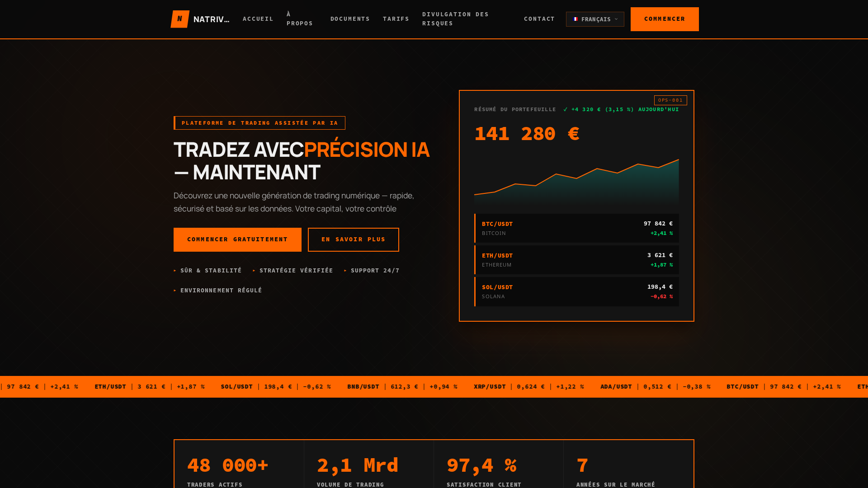Click the Sûr & Stabilité feature text
Screen dimensions: 868x488
pyautogui.click(x=211, y=271)
